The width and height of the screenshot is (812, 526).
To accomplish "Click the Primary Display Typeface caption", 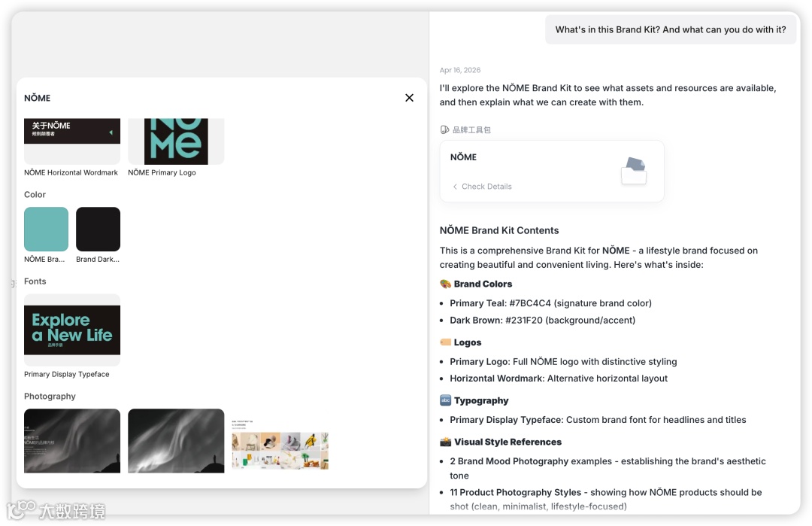I will coord(67,374).
